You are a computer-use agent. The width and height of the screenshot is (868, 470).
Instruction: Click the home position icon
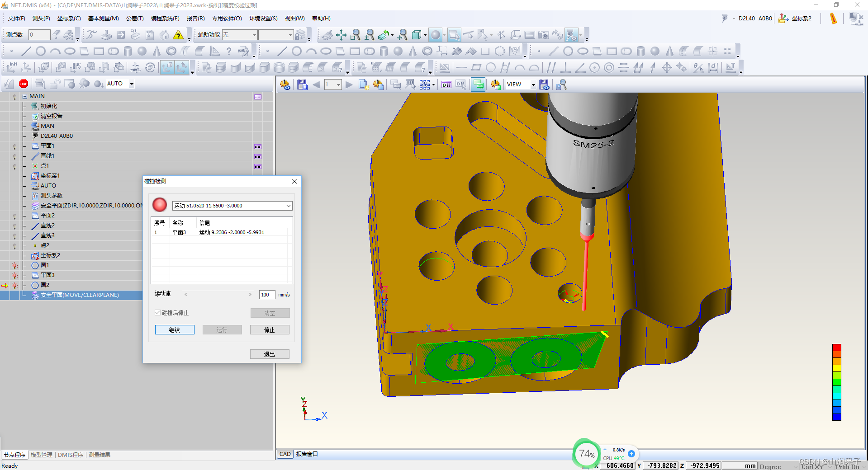(x=164, y=35)
